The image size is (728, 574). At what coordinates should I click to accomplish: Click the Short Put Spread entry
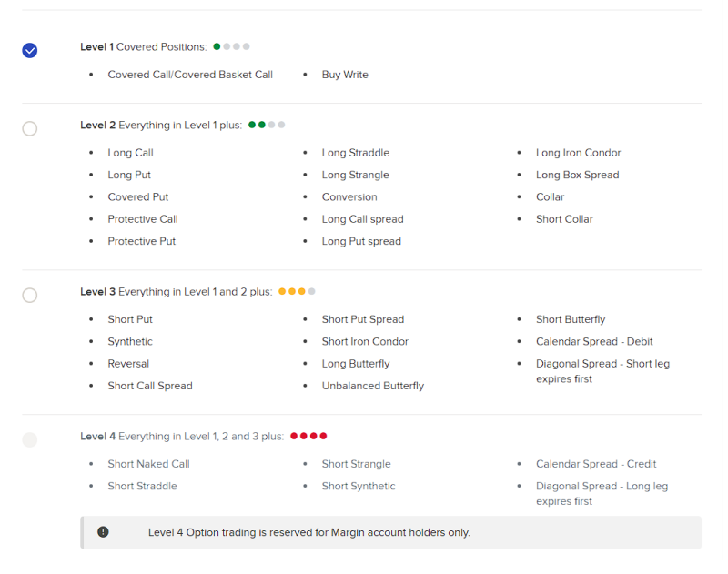click(362, 319)
